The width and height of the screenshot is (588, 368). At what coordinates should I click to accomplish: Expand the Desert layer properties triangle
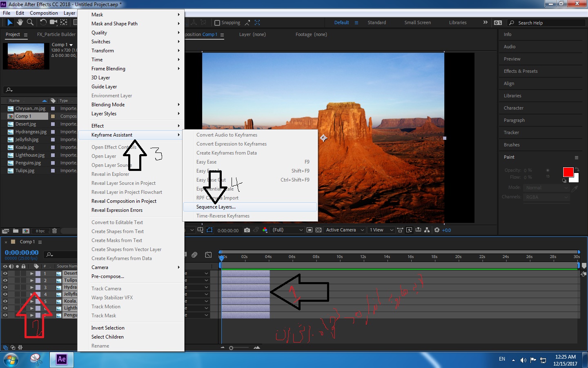[31, 274]
